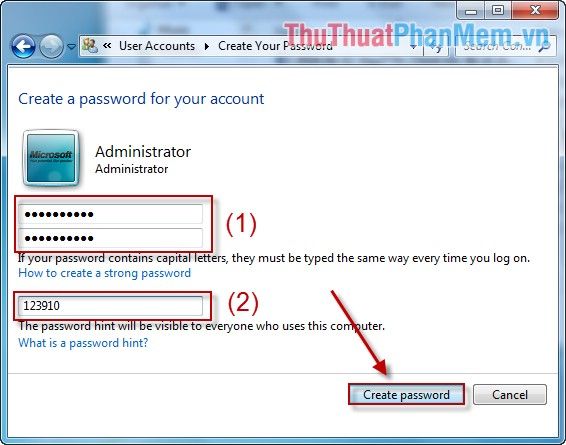The width and height of the screenshot is (566, 445).
Task: Click the confirm password field
Action: 111,238
